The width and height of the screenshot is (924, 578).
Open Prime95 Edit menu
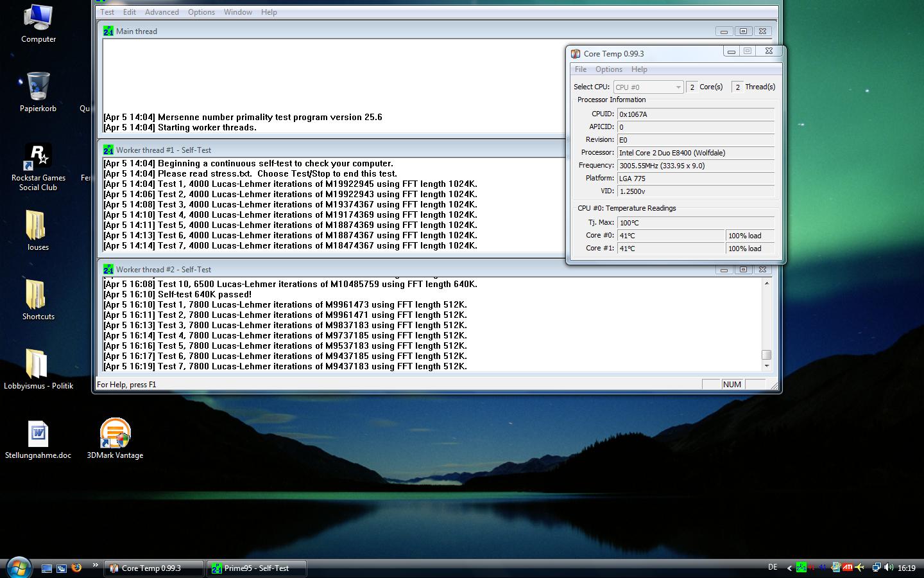coord(130,12)
